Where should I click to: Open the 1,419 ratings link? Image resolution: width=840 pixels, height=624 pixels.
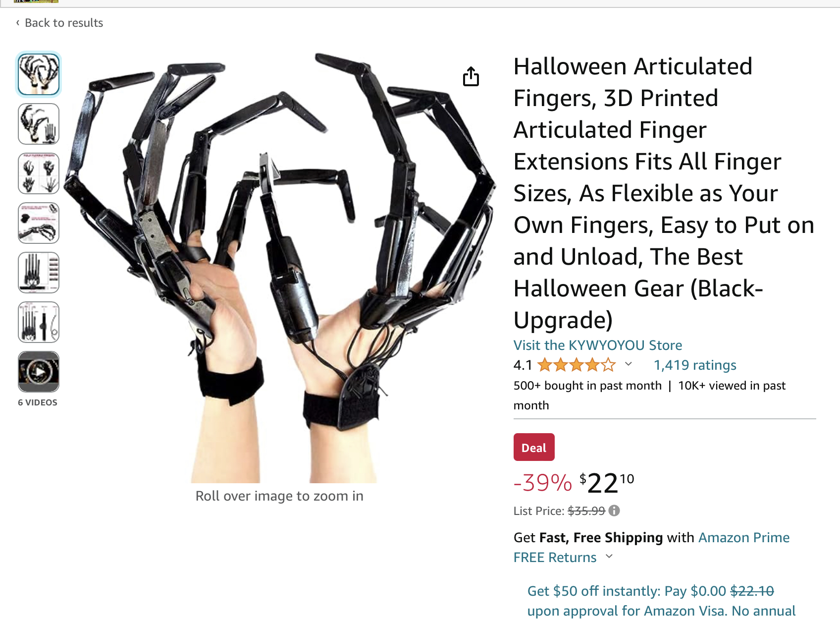pos(695,365)
